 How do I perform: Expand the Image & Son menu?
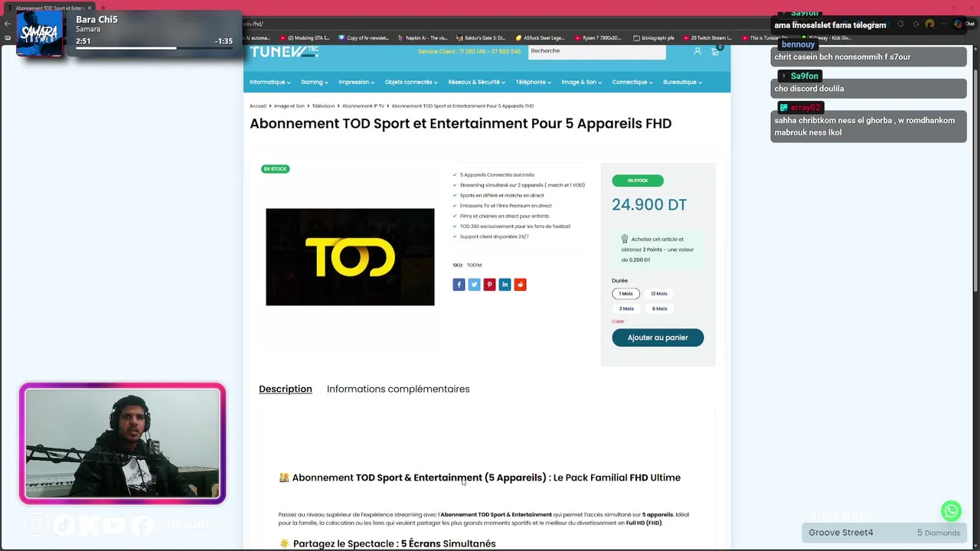tap(581, 82)
